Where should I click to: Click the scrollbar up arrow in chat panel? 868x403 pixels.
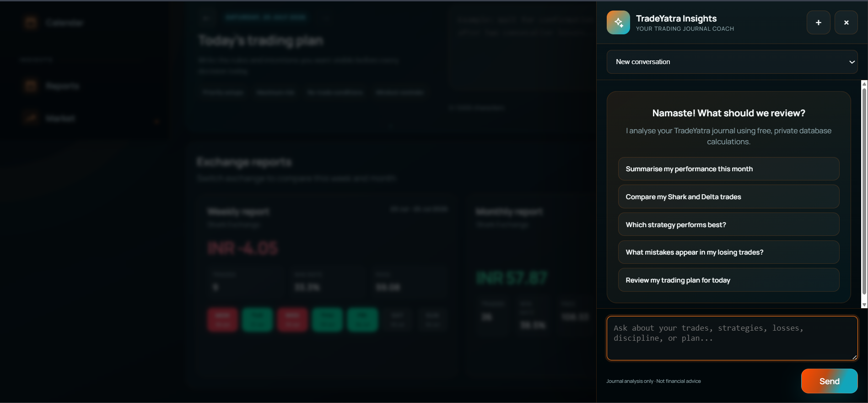[x=864, y=84]
